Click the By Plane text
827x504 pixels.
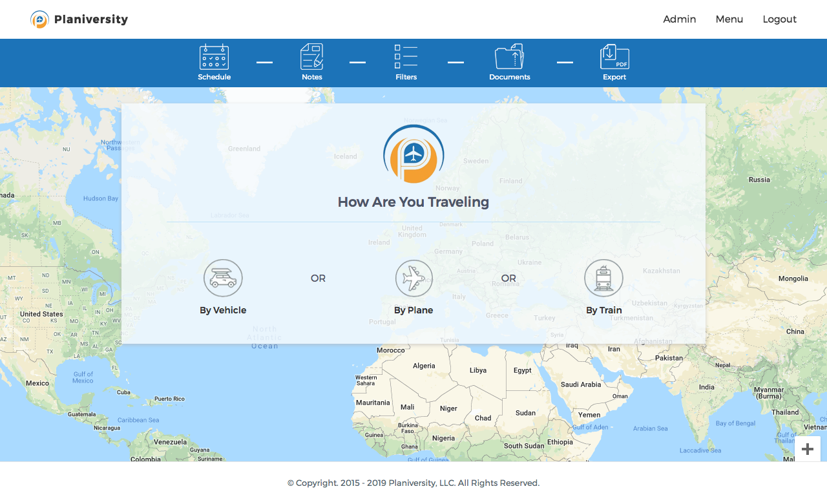[x=413, y=310]
